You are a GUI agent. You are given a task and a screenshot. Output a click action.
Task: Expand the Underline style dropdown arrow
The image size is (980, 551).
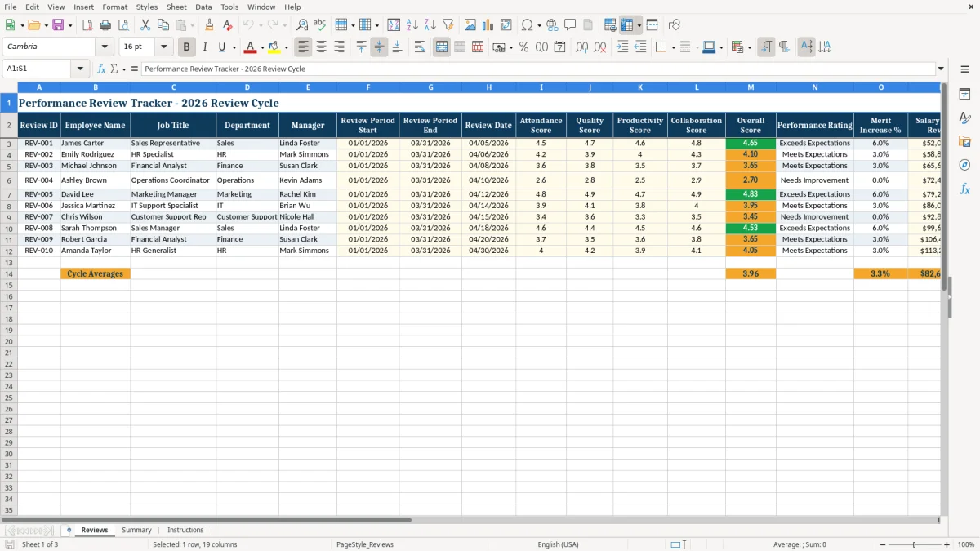click(234, 47)
